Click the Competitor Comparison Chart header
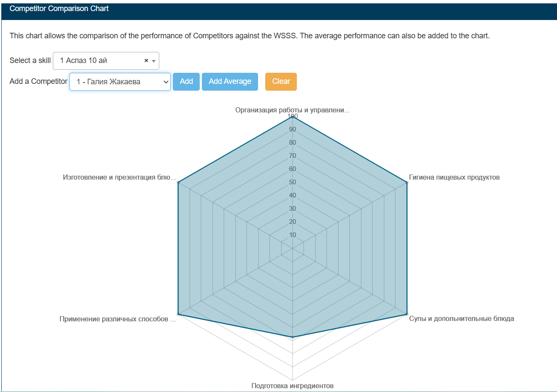The image size is (557, 392). point(59,9)
